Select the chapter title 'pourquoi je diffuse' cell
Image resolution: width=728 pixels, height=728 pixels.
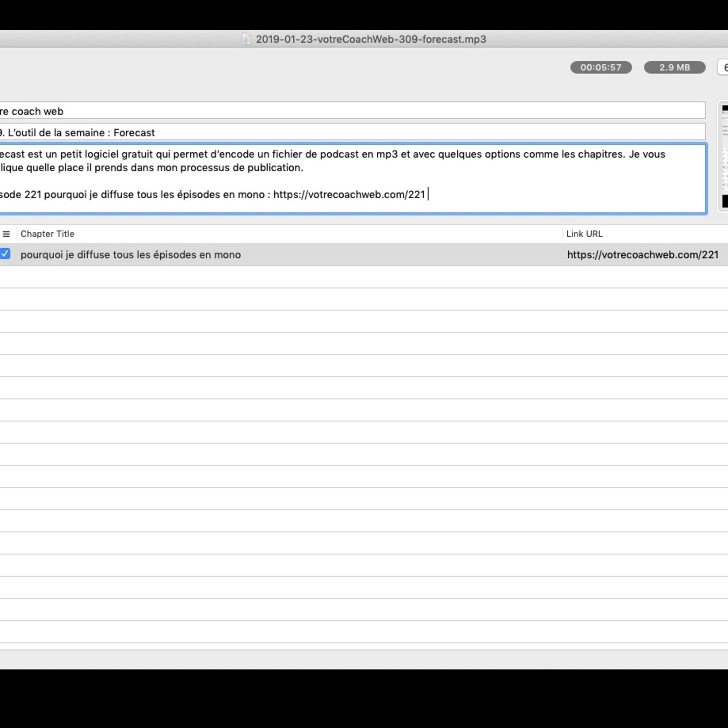[x=130, y=255]
